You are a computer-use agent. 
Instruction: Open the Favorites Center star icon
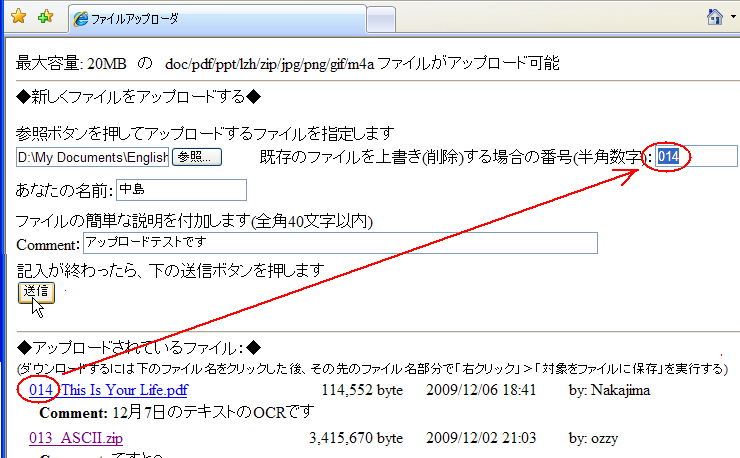[x=18, y=17]
